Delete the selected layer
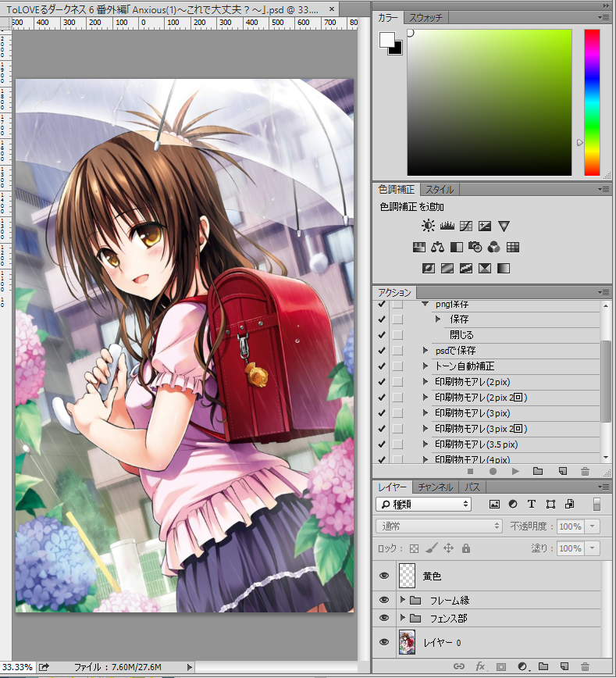This screenshot has height=678, width=616. click(585, 666)
